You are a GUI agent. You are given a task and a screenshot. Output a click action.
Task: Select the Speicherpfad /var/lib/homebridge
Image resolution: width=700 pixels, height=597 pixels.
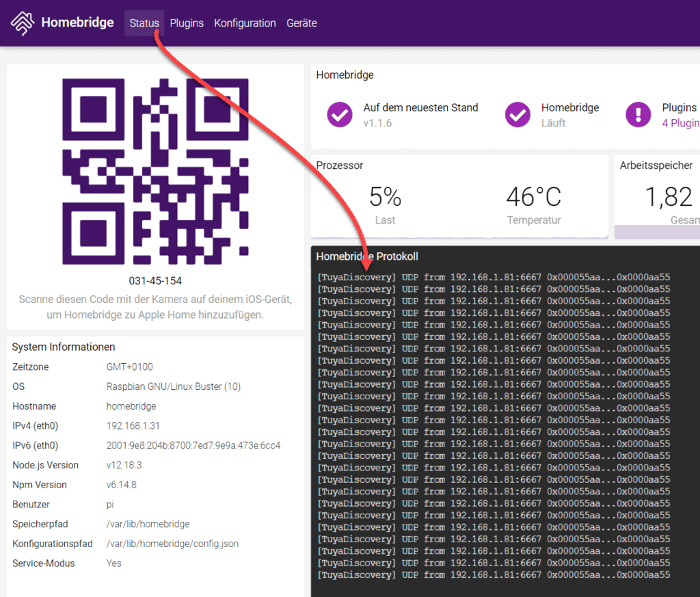tap(148, 525)
